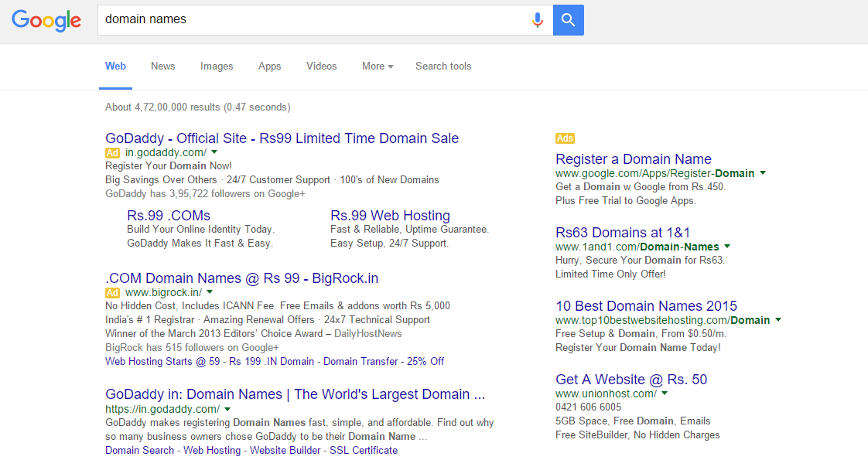The height and width of the screenshot is (460, 868).
Task: Expand the More dropdown menu
Action: pos(378,66)
